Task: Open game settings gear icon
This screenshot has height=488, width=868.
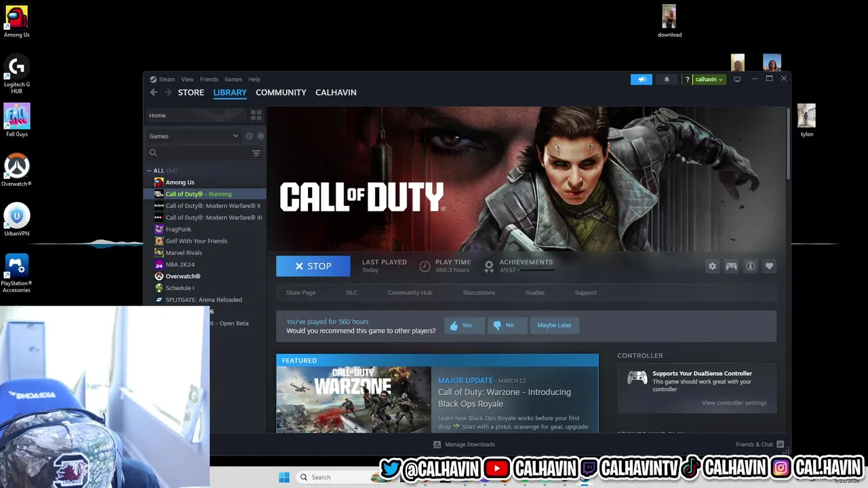Action: [712, 266]
